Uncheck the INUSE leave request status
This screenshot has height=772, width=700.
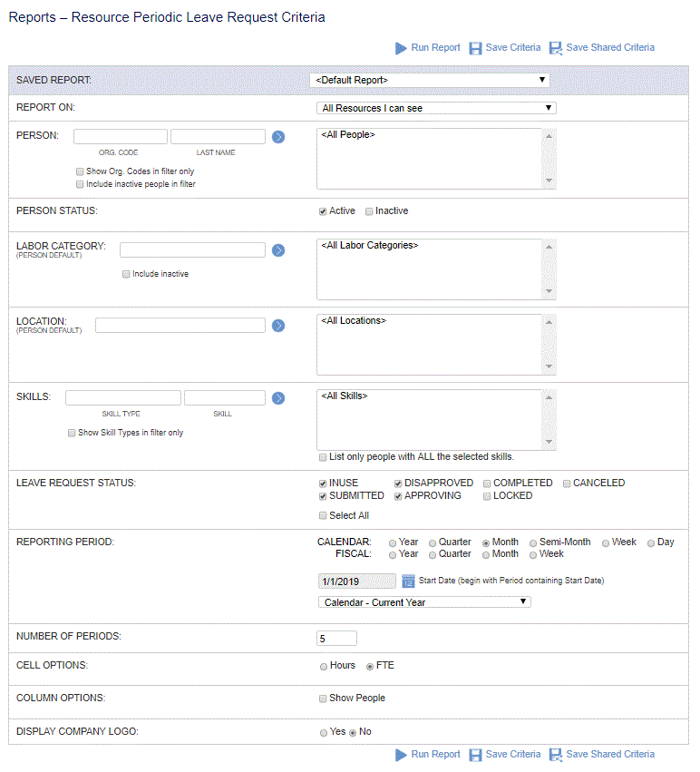[323, 484]
